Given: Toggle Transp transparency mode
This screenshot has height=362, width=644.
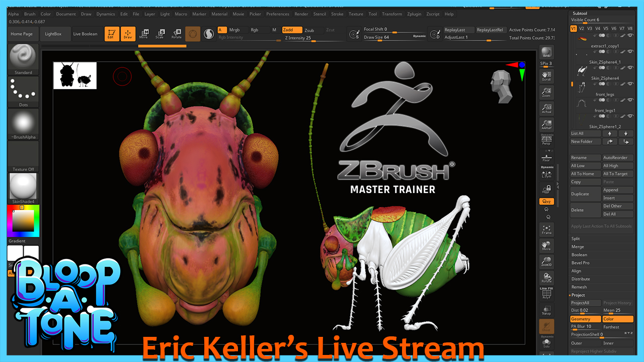Looking at the screenshot, I should tap(546, 310).
